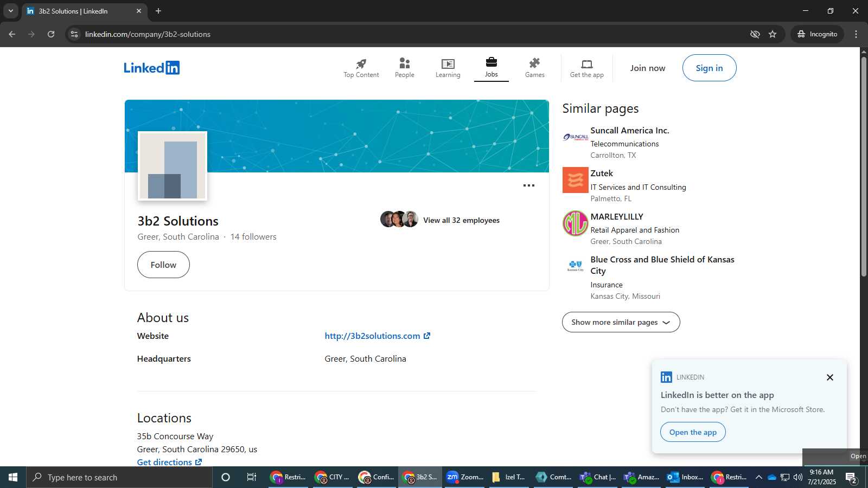Open Suncall America Inc. page

point(629,131)
